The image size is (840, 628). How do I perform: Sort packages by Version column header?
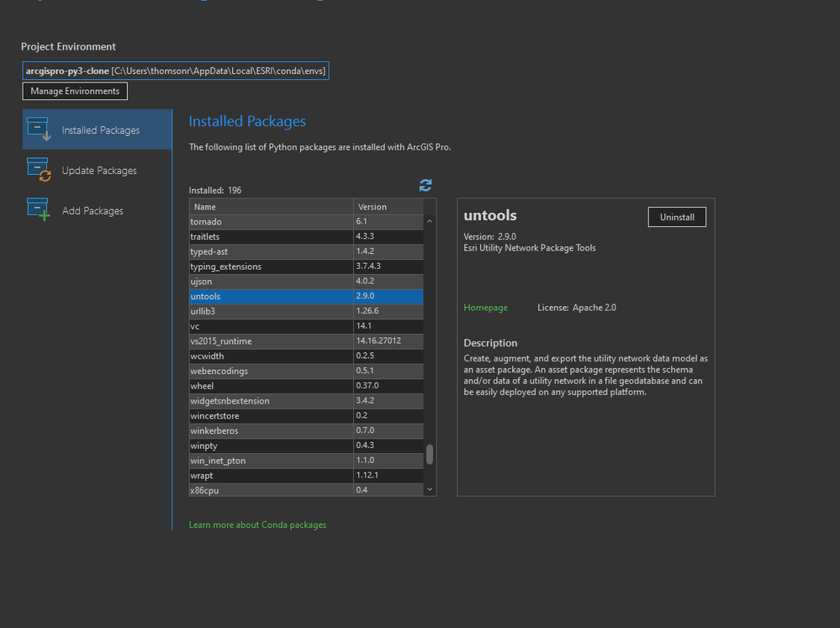tap(388, 207)
